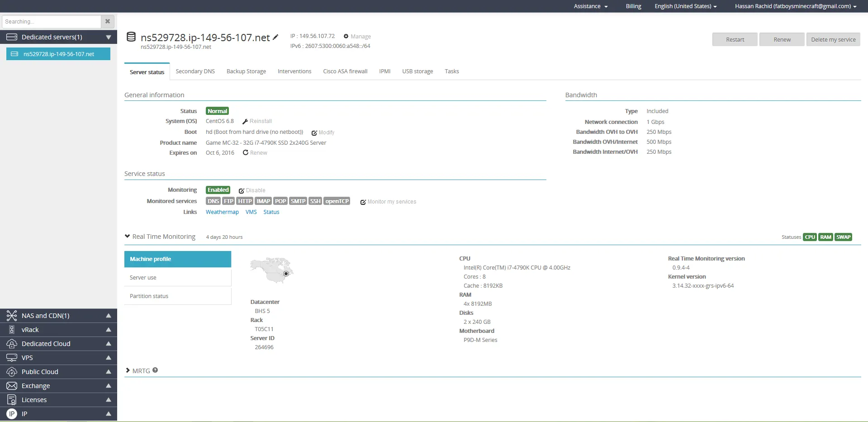
Task: Click the Normal status badge
Action: 218,111
